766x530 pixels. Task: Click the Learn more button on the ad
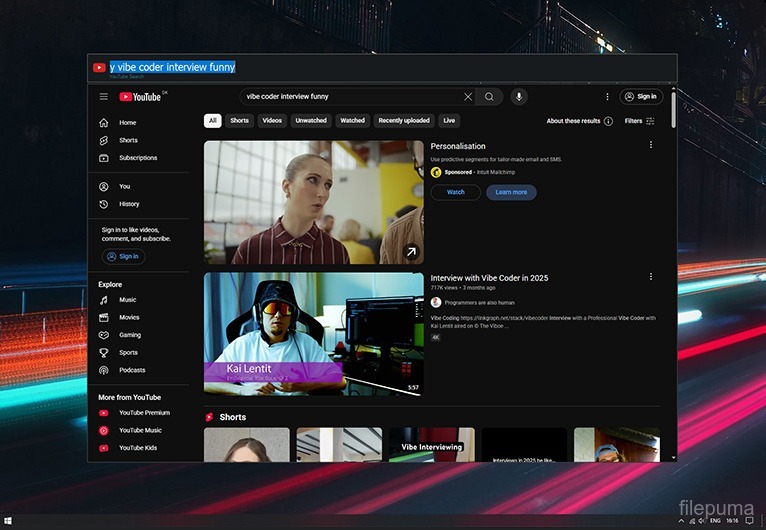(x=511, y=192)
